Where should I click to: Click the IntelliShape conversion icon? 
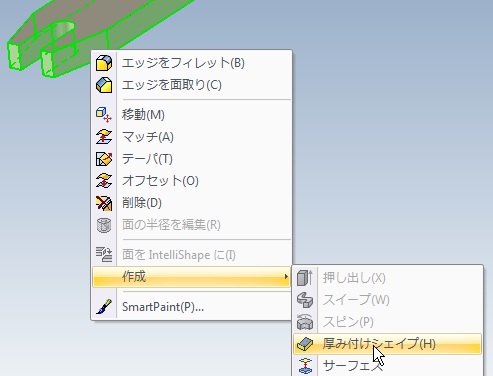coord(104,255)
